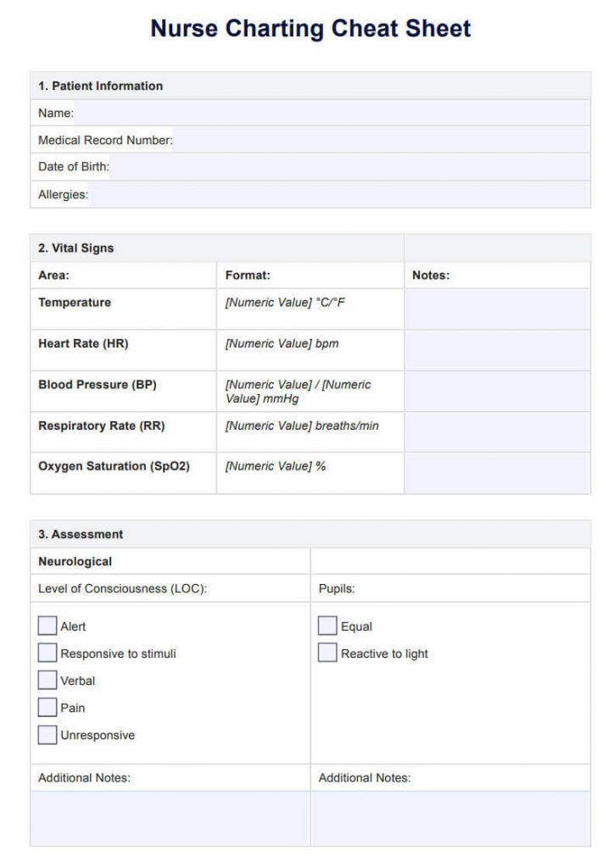
Task: Enable the Reactive to light checkbox
Action: (x=327, y=653)
